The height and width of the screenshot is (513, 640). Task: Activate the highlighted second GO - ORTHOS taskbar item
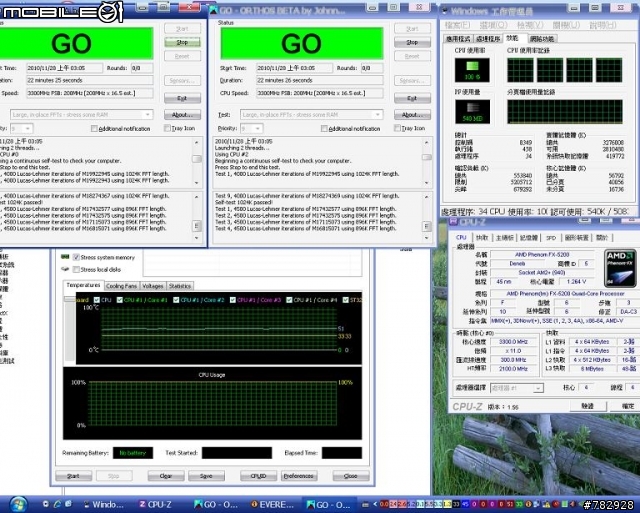(x=328, y=505)
